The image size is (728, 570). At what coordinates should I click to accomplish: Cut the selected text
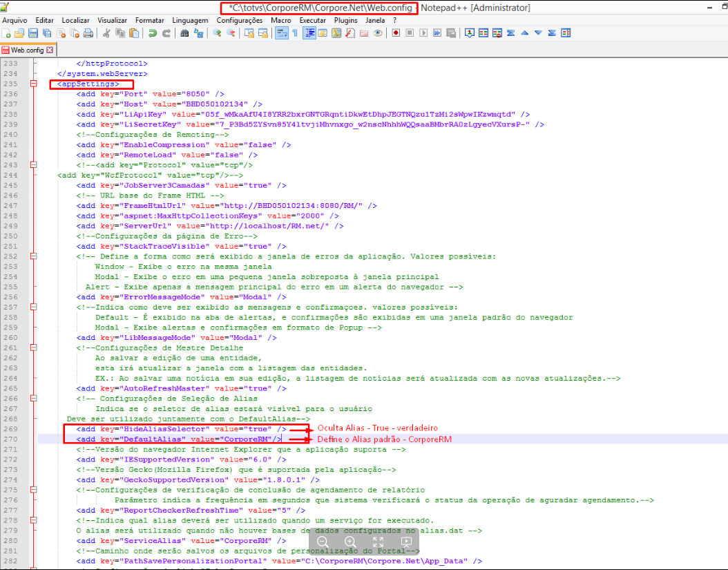[106, 33]
